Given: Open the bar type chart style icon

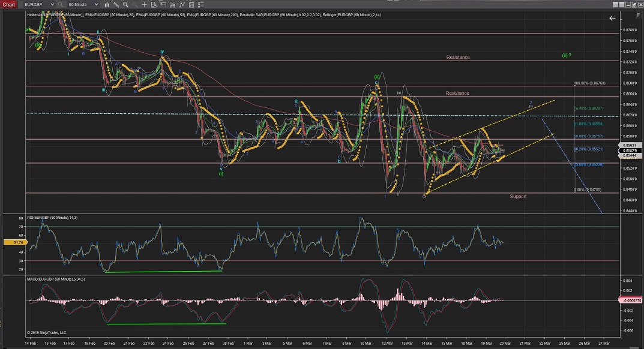Looking at the screenshot, I should 107,5.
